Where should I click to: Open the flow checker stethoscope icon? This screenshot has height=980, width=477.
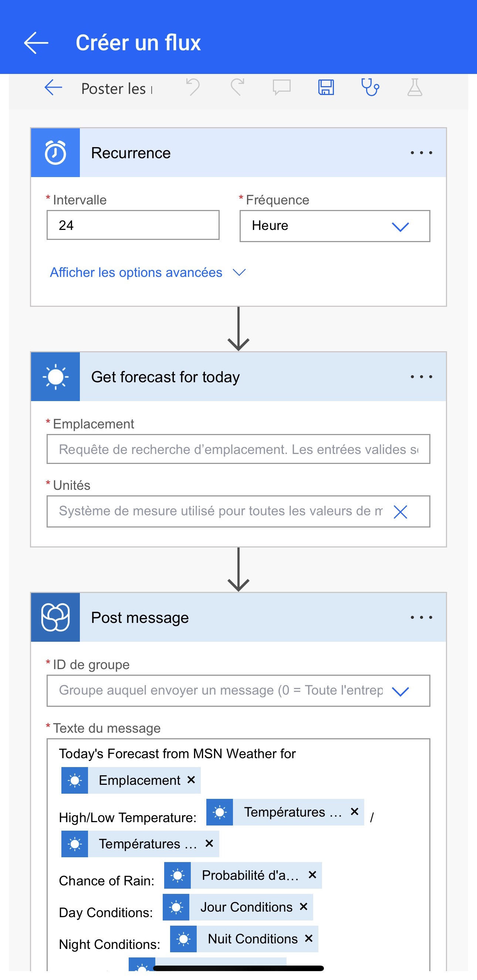(x=370, y=88)
